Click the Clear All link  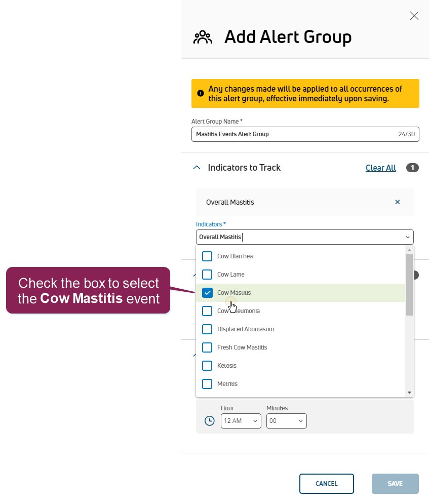[x=381, y=168]
